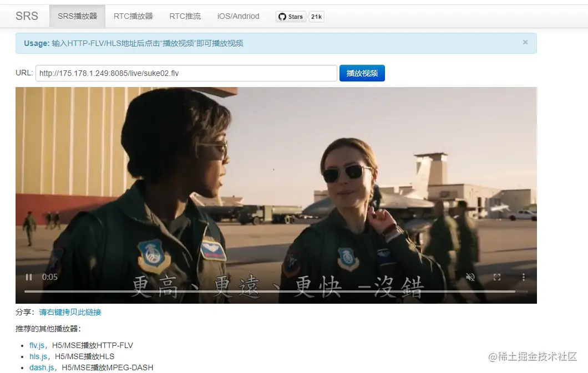Open the iOS/Andriod tab
The height and width of the screenshot is (373, 588).
point(238,16)
